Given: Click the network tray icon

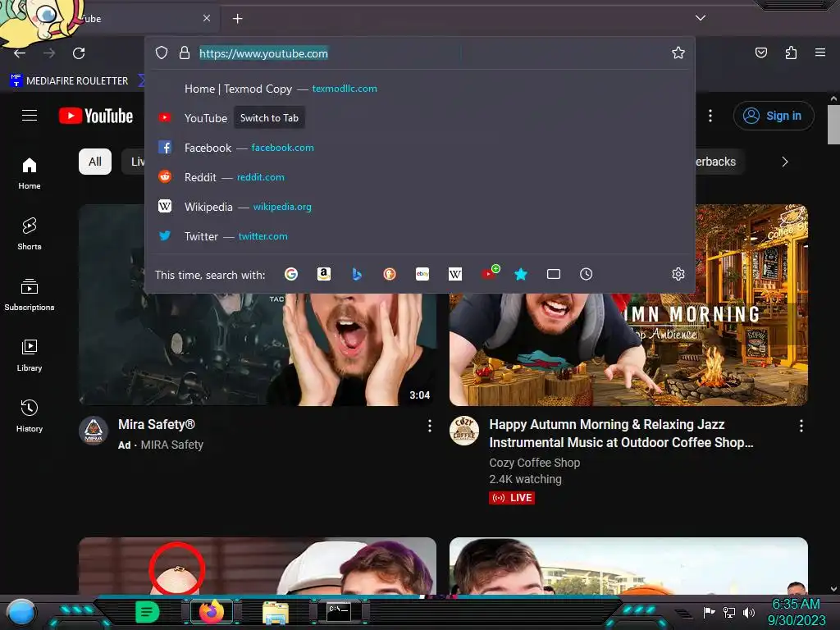Looking at the screenshot, I should (x=729, y=612).
